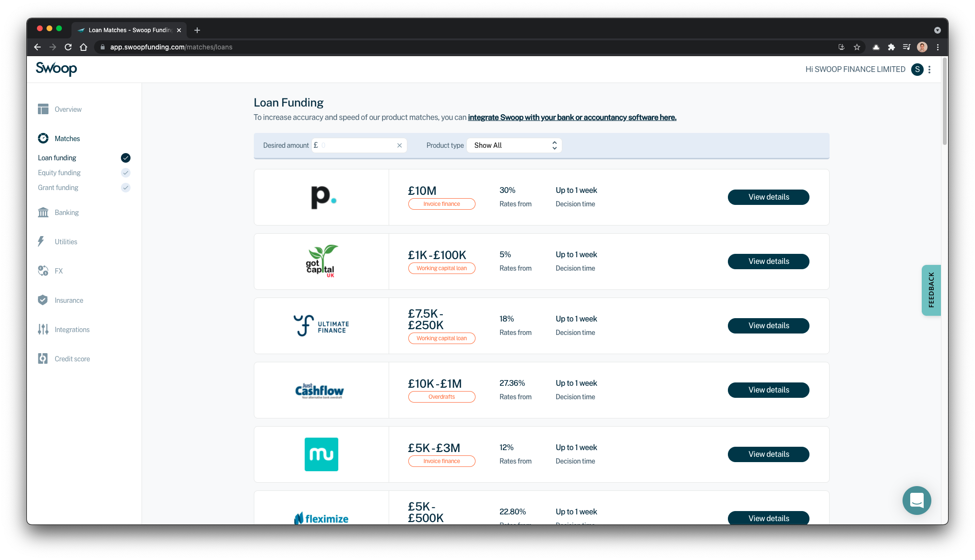Select the Utilities lightning bolt icon
The height and width of the screenshot is (560, 975).
42,241
